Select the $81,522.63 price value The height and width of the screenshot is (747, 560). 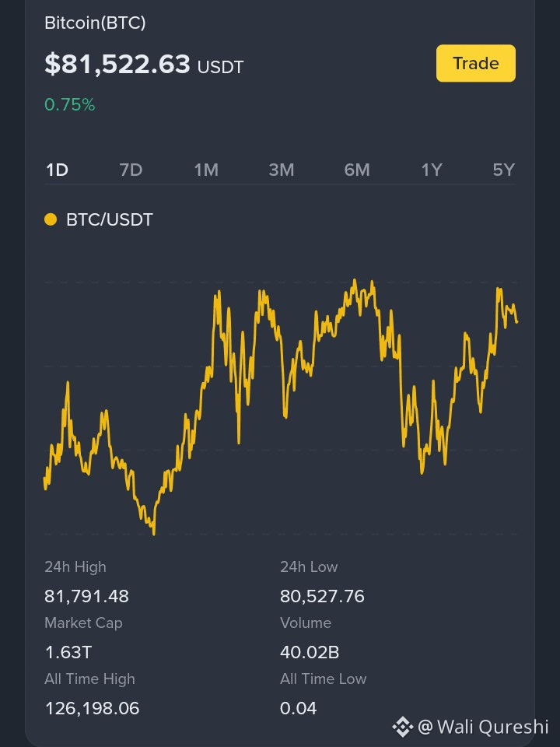[x=117, y=65]
